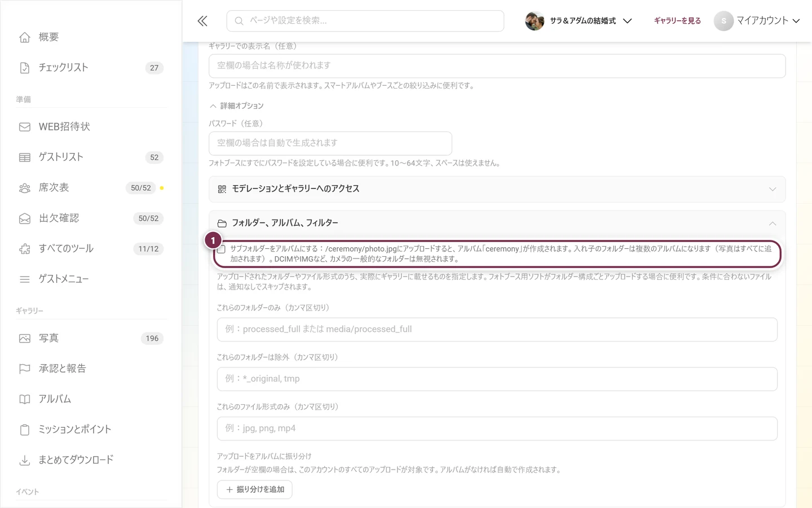The image size is (812, 508).
Task: Open チェックリスト document icon
Action: 25,68
